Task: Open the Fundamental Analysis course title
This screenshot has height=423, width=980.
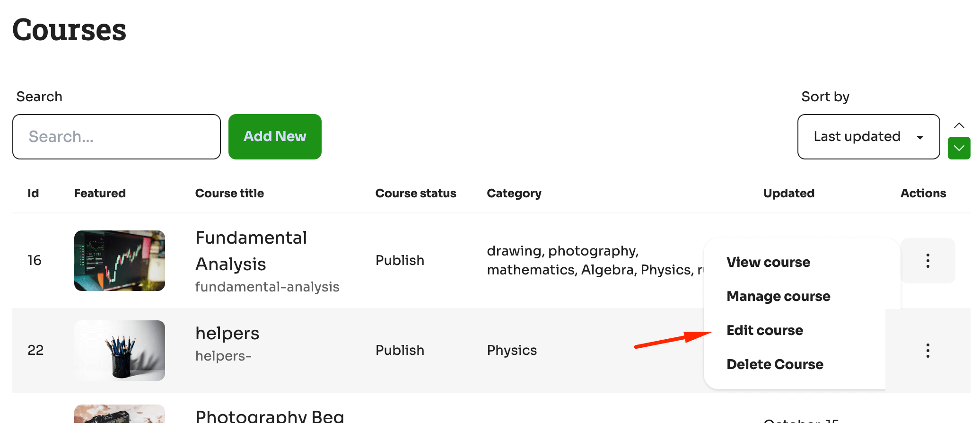Action: point(251,251)
